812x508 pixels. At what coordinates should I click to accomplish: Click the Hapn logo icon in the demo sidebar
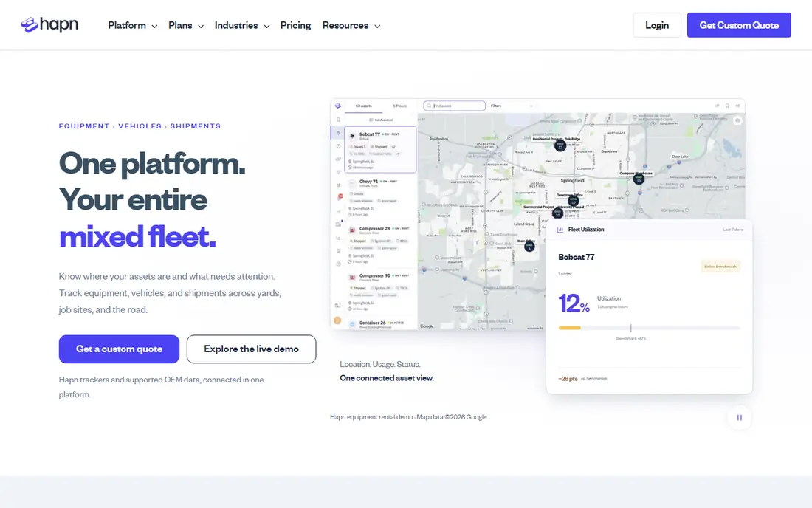coord(338,106)
